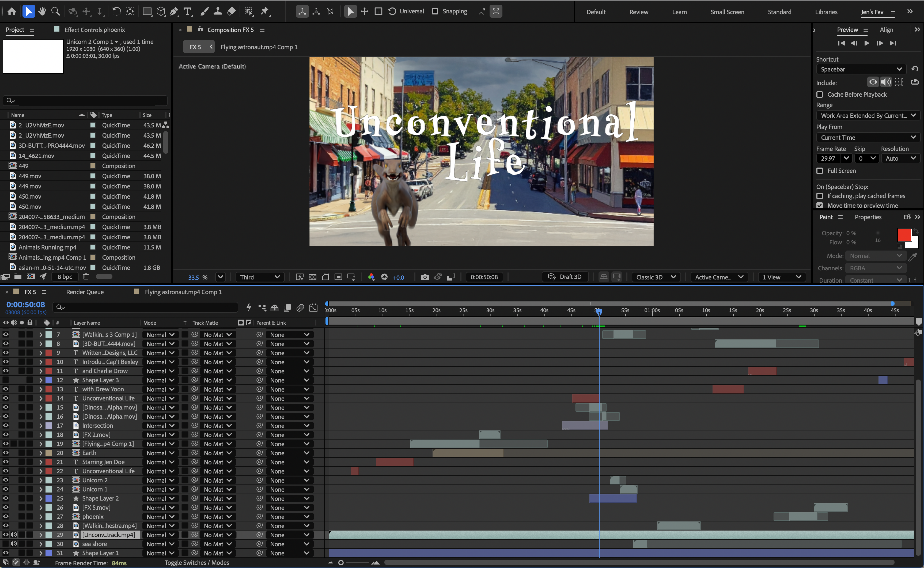Expand the Unicorn 1 layer
This screenshot has width=924, height=568.
(x=41, y=490)
